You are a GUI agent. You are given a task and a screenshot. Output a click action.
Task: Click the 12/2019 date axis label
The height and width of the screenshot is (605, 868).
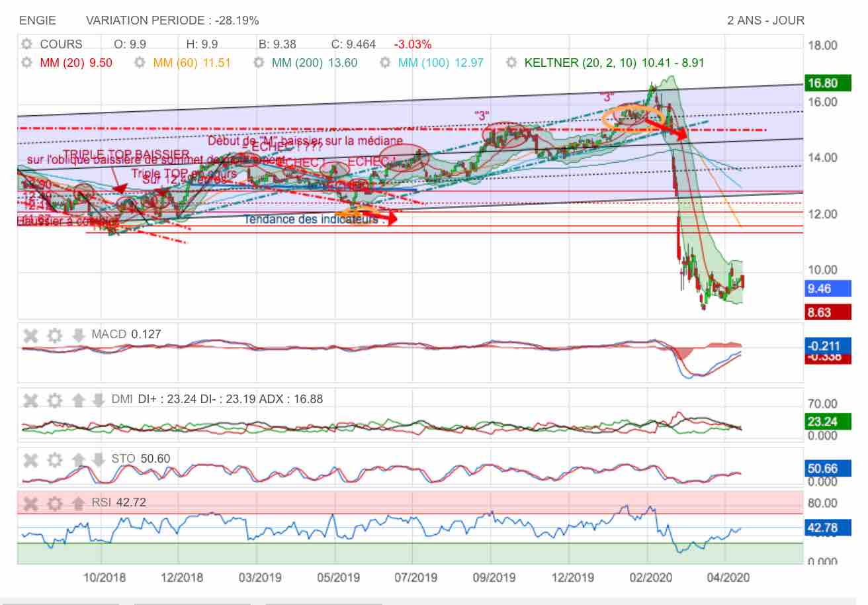(x=572, y=577)
